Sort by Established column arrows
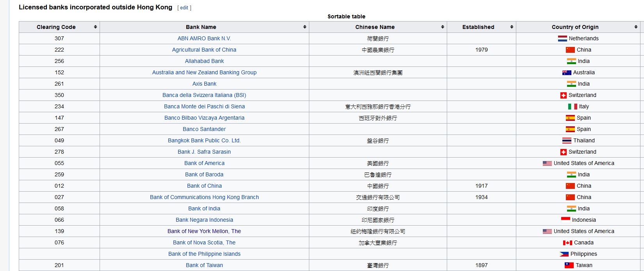 tap(512, 27)
